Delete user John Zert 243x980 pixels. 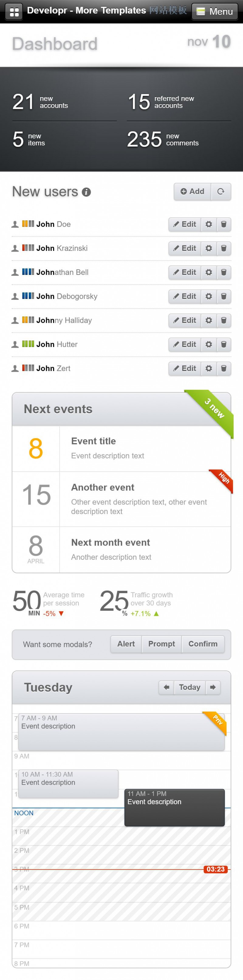[x=224, y=368]
